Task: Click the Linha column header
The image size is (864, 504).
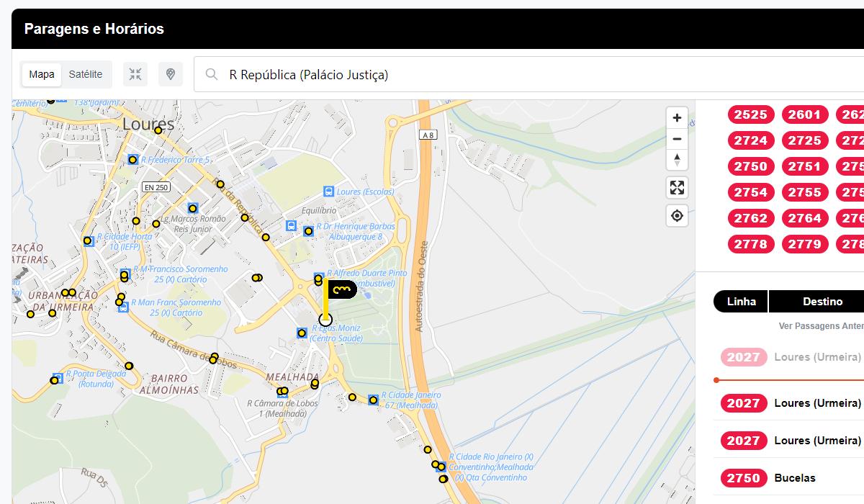Action: click(x=741, y=302)
